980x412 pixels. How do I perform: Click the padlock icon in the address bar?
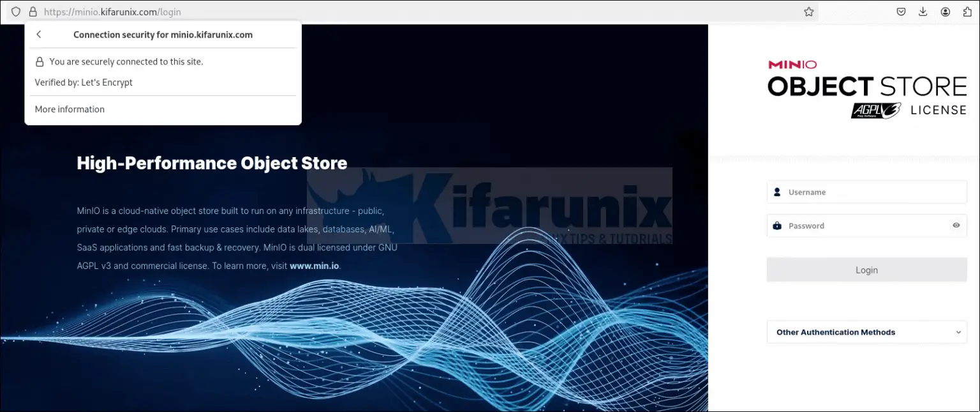(33, 11)
